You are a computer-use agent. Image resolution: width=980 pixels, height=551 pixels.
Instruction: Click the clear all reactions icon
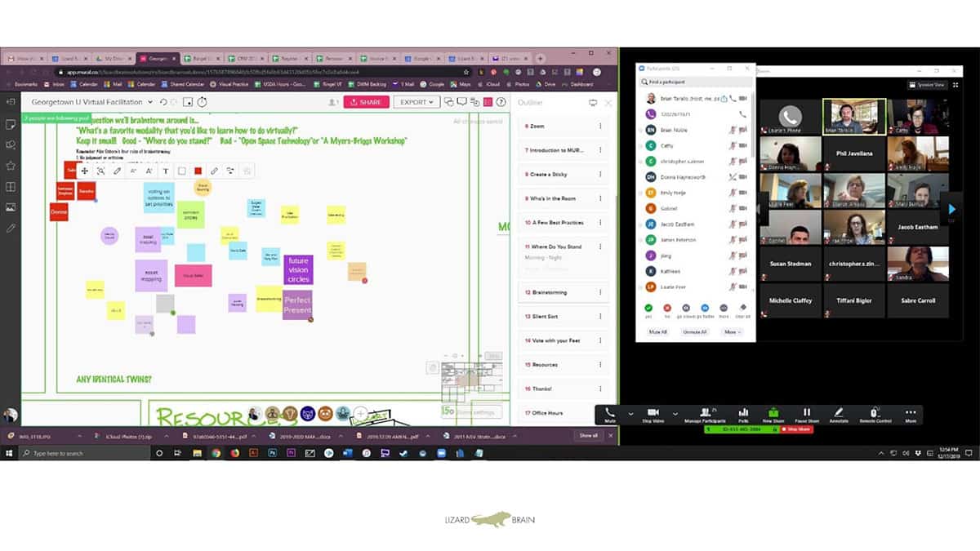pos(742,309)
